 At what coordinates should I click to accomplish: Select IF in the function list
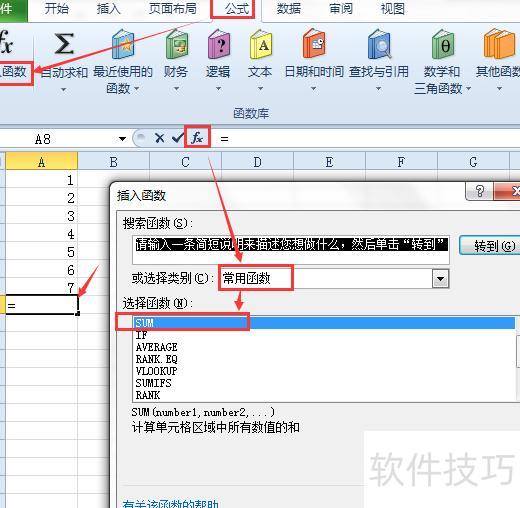324,335
